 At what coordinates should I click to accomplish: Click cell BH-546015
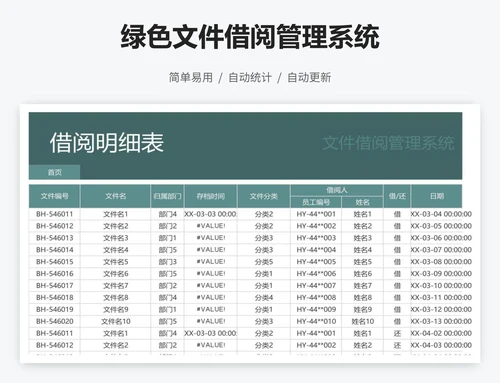tap(55, 262)
